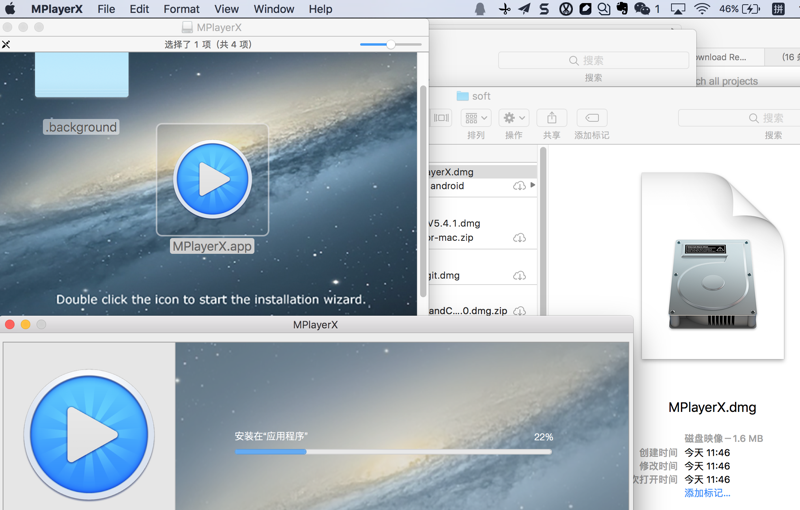Adjust the icon size slider in the disk image window

tap(390, 44)
